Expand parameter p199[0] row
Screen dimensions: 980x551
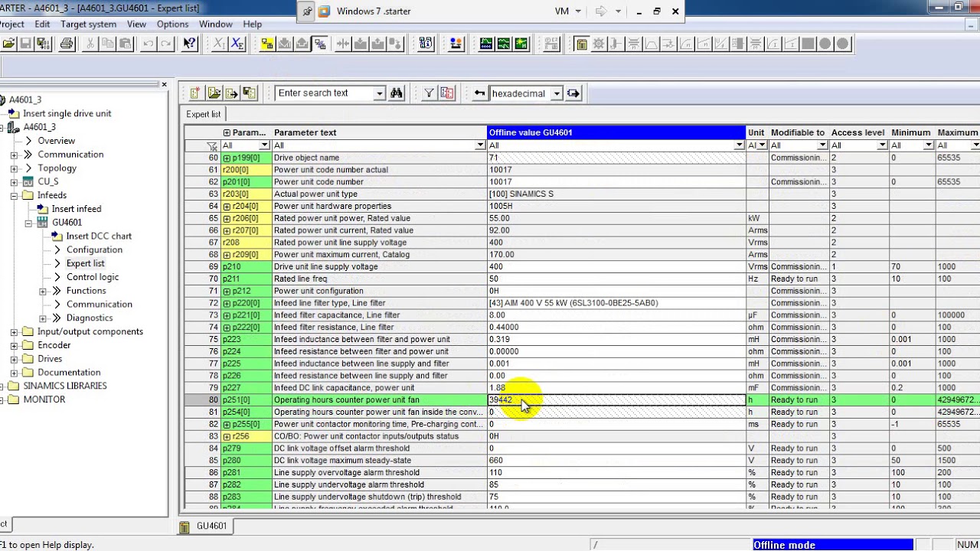coord(227,158)
